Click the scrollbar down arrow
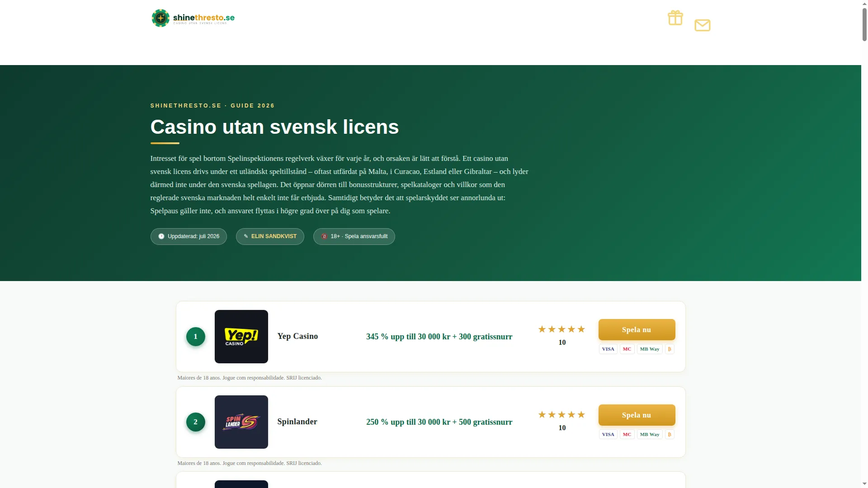This screenshot has width=868, height=488. (864, 484)
